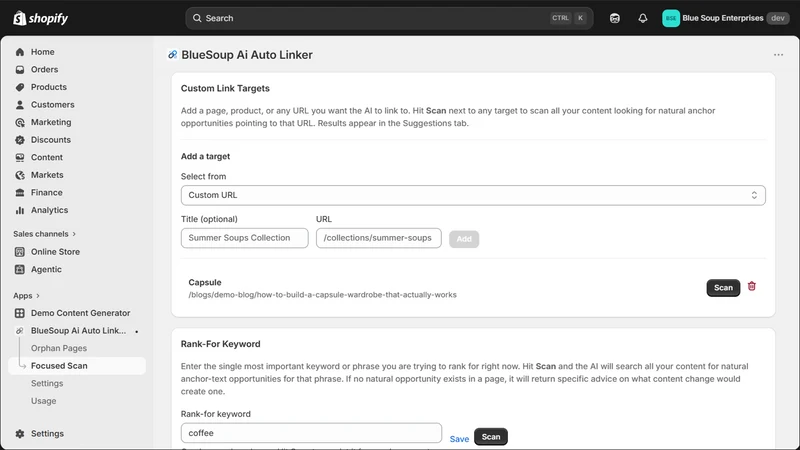Click the Settings gear icon

[20, 434]
